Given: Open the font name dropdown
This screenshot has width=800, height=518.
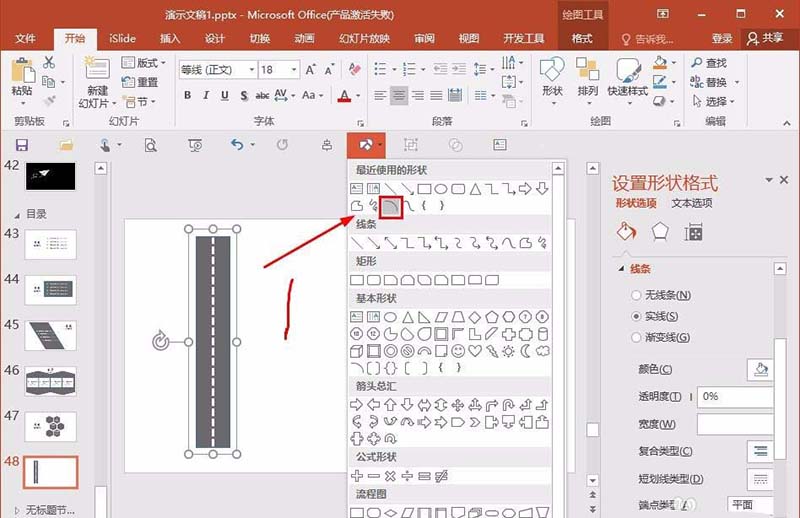Looking at the screenshot, I should [x=252, y=69].
